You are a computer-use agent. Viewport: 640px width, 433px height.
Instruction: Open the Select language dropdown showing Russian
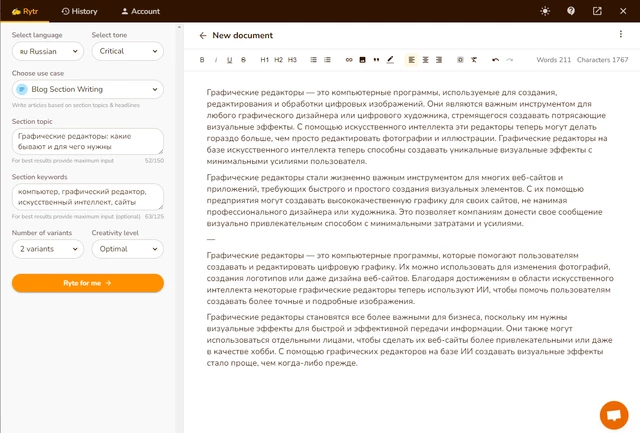(x=48, y=51)
